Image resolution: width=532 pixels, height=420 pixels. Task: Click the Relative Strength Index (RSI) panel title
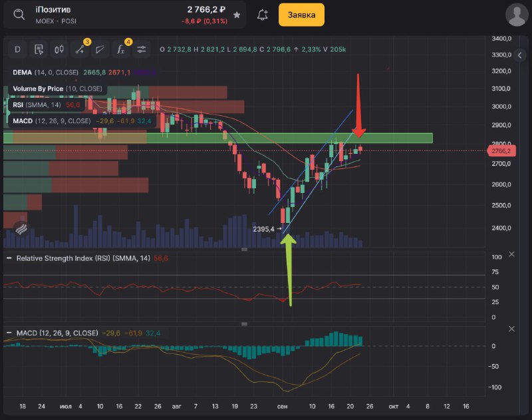pos(83,258)
